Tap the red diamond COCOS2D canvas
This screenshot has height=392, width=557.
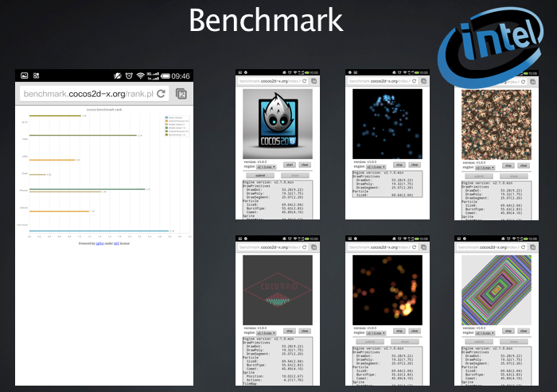pyautogui.click(x=278, y=290)
